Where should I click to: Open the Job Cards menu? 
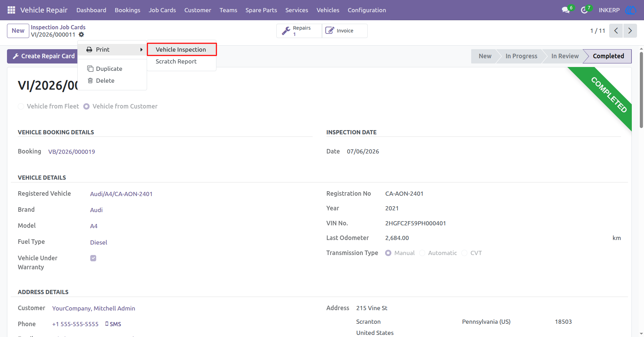[162, 10]
